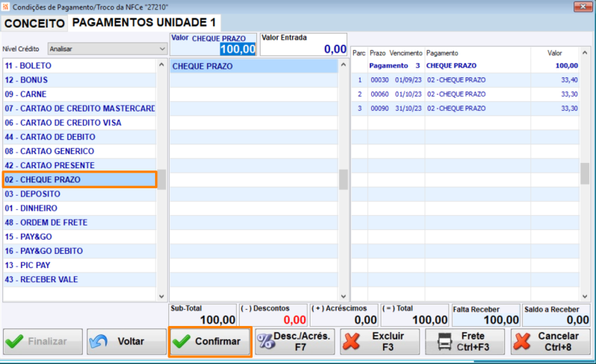Select 44 - CARTAO DE DEBITO

tap(80, 137)
